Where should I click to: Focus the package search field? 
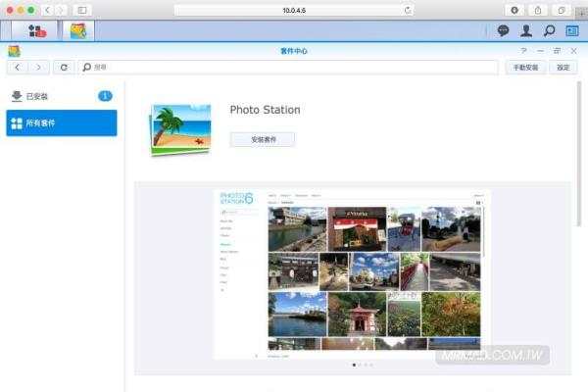[x=287, y=68]
